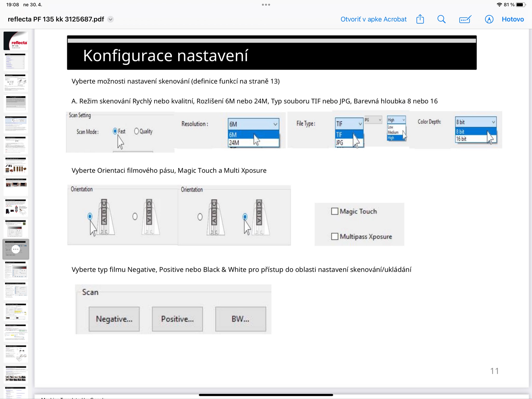Select the Fast scan mode radio button

(115, 131)
